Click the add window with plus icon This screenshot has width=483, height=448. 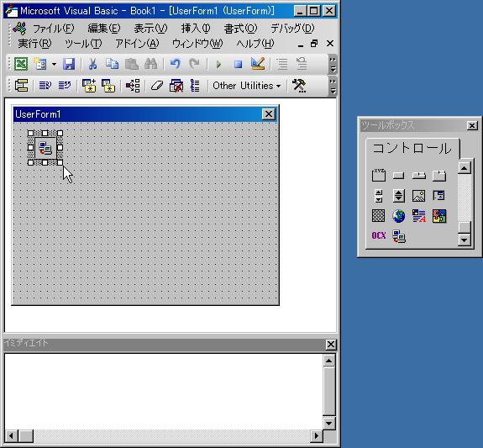[89, 86]
